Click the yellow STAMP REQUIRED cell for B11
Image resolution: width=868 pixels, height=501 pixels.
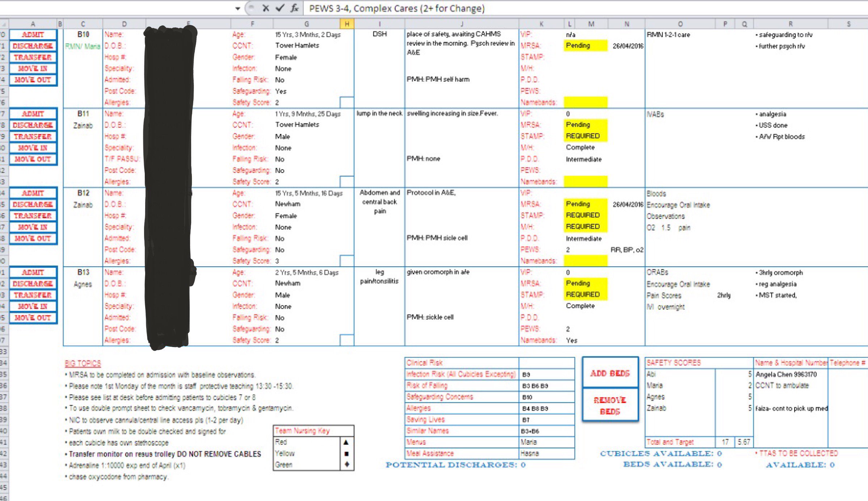[x=585, y=136]
